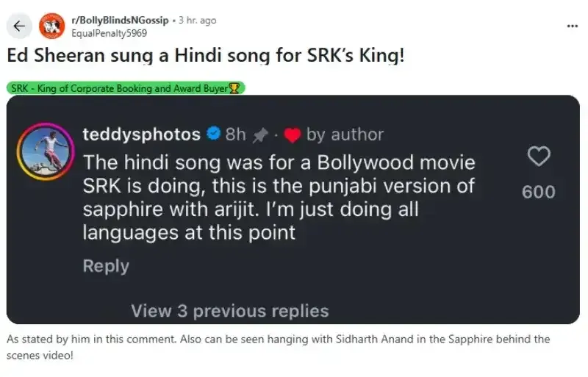Click the blue verified badge beside teddysphotos
Viewport: 588px width, 377px height.
coord(214,134)
